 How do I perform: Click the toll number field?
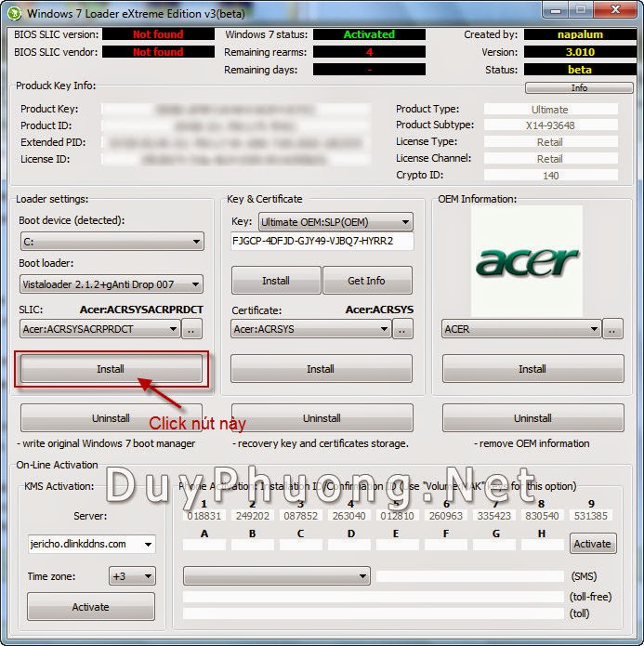coord(374,613)
